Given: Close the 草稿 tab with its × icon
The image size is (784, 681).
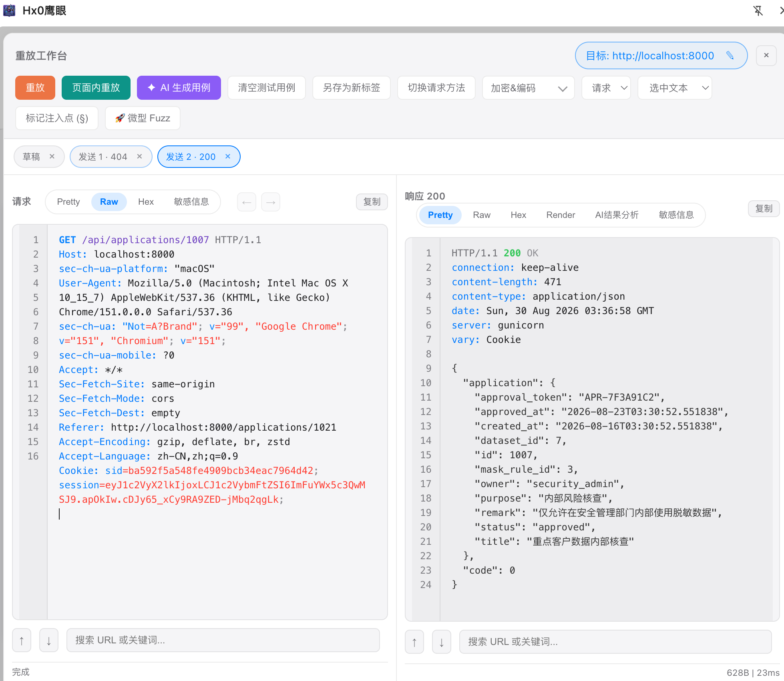Looking at the screenshot, I should 52,156.
